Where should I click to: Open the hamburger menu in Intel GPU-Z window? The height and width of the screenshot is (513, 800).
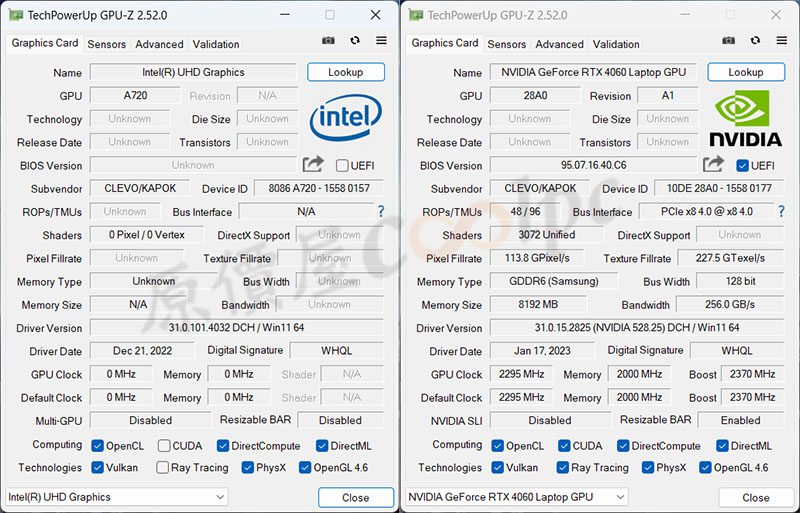(x=381, y=41)
